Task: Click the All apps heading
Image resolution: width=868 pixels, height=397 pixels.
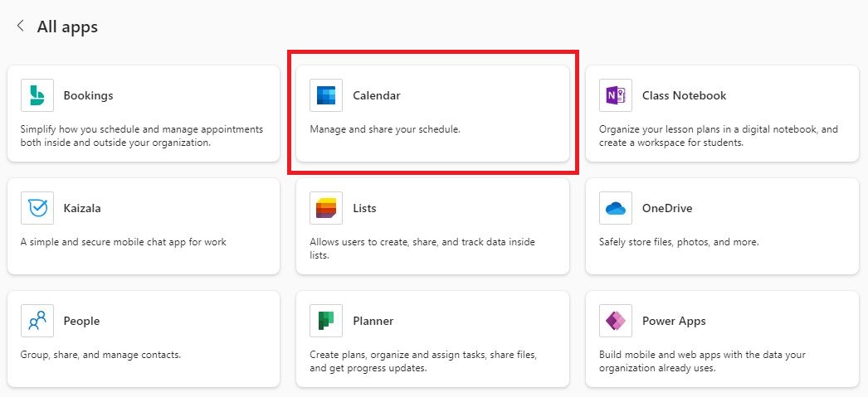Action: coord(67,27)
